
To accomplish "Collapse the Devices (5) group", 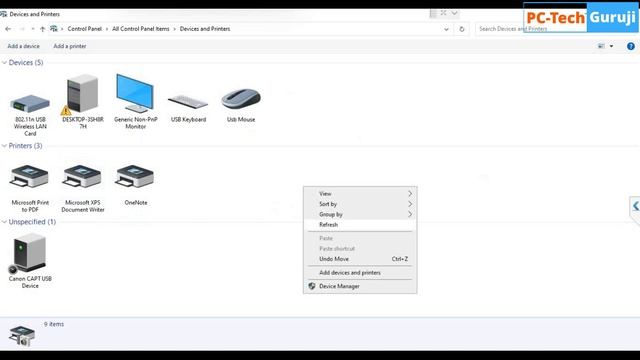I will coord(4,62).
